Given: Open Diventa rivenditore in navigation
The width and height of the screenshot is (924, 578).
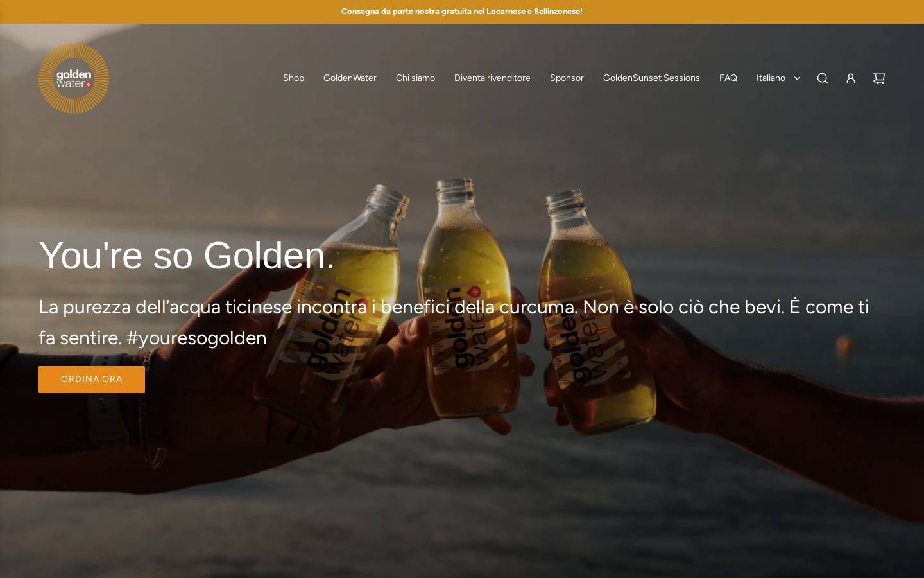Looking at the screenshot, I should pos(492,78).
